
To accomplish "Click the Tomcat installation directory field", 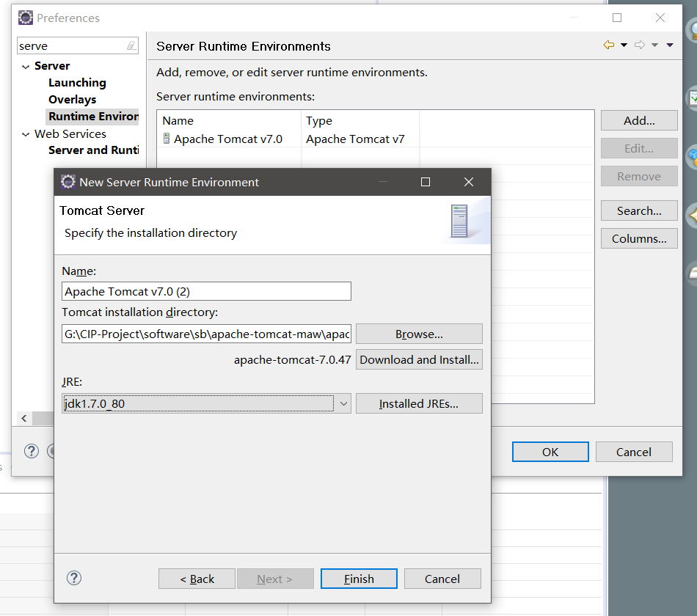I will click(x=206, y=334).
